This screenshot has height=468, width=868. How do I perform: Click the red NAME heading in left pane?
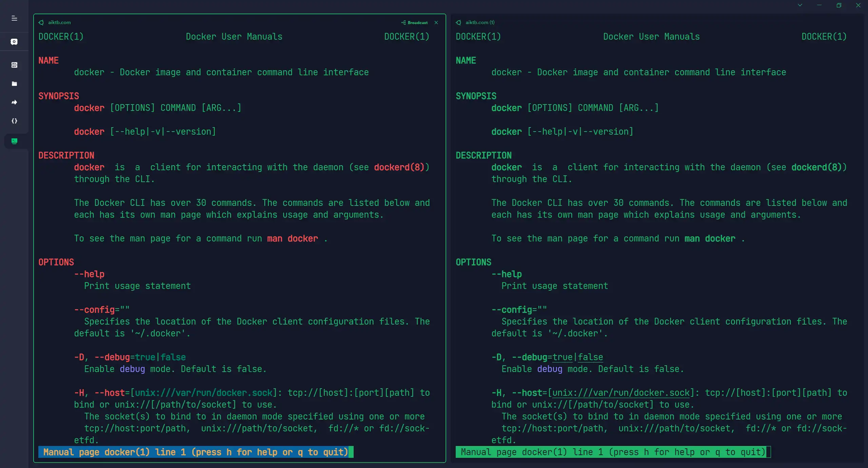(48, 61)
